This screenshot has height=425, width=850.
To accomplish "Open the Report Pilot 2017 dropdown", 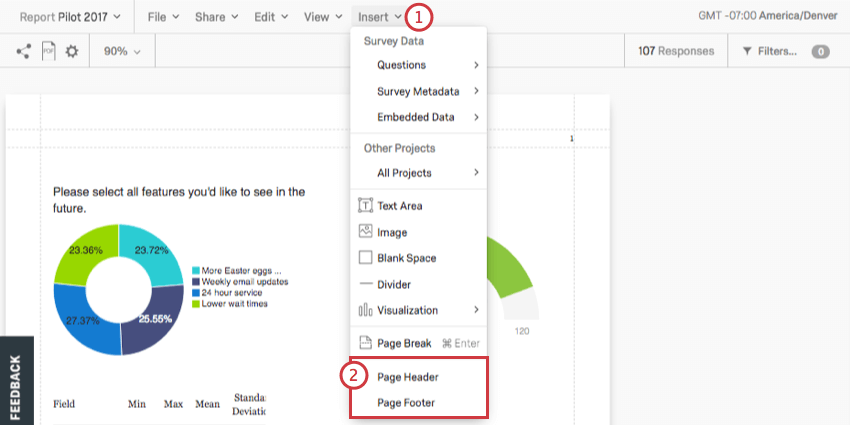I will pyautogui.click(x=70, y=17).
